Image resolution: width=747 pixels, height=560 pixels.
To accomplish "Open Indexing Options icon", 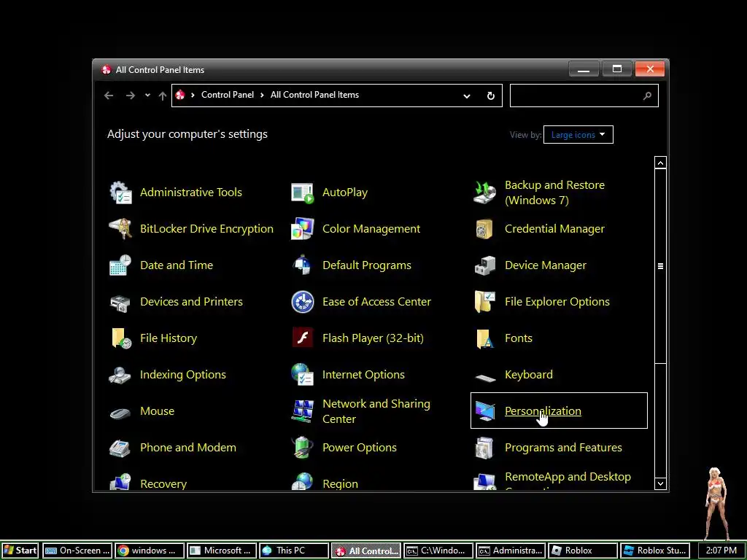I will [x=120, y=375].
